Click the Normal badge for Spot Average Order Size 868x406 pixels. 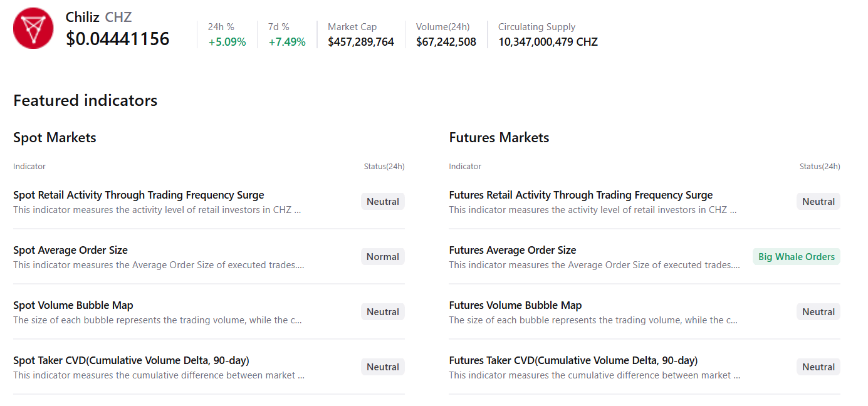tap(383, 257)
